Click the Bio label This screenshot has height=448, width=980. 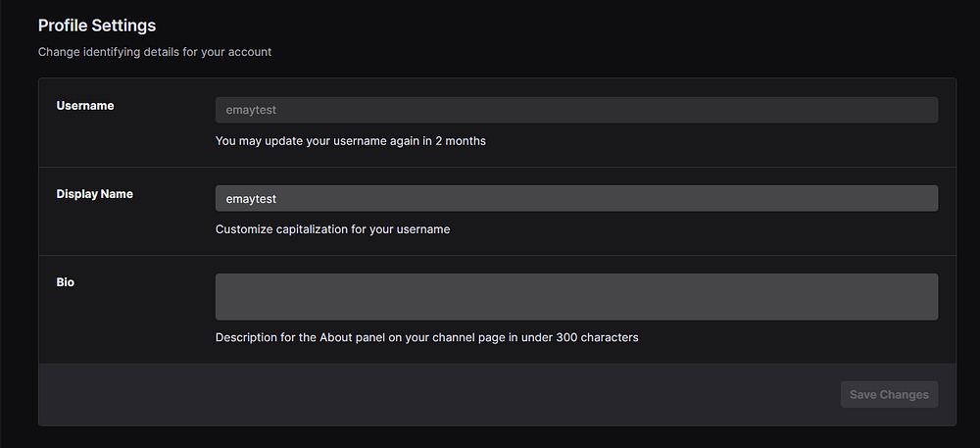tap(66, 282)
